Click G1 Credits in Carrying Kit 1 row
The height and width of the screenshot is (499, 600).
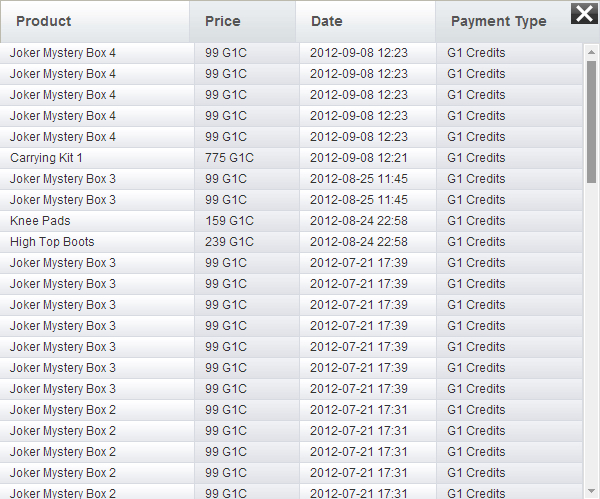pyautogui.click(x=476, y=158)
